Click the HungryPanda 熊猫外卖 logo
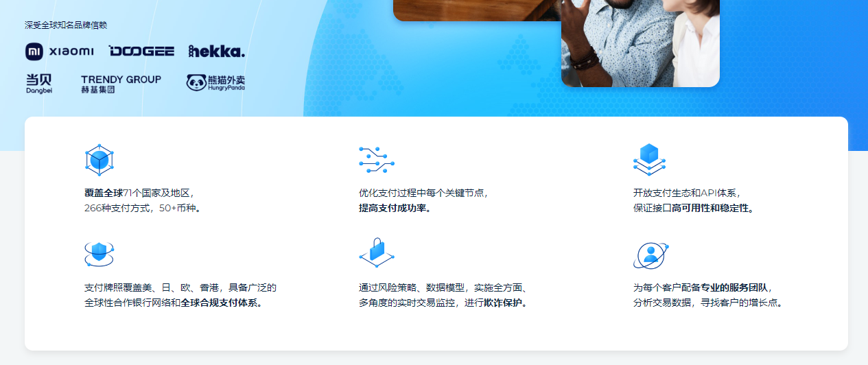Screen dimensions: 868x365 point(215,83)
